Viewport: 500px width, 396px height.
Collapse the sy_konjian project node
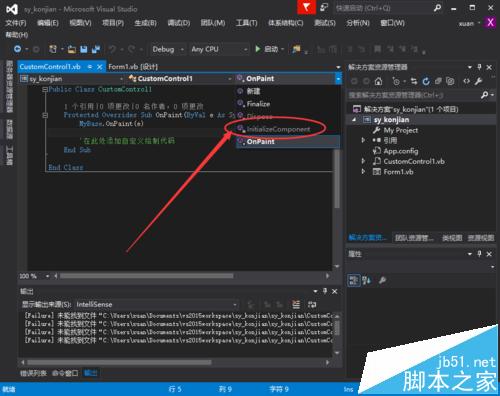[354, 120]
